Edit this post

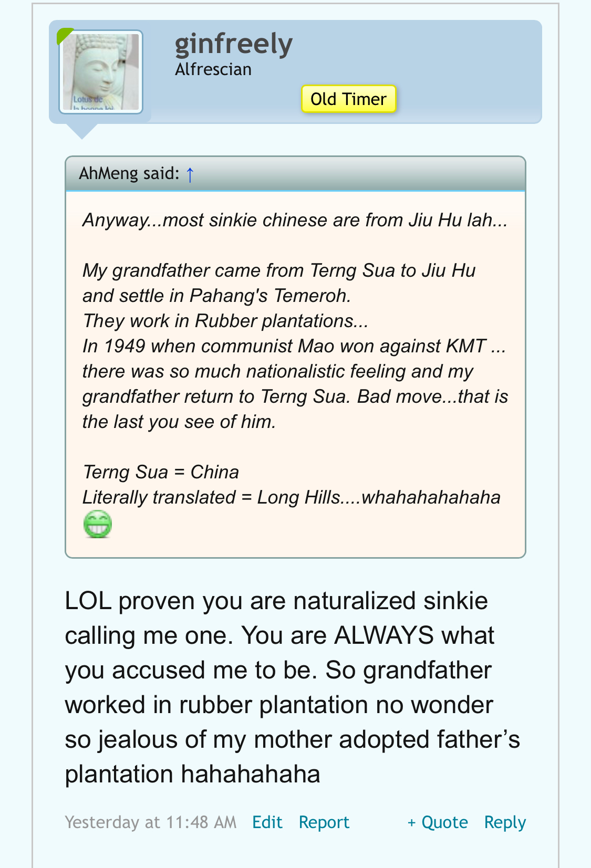tap(267, 822)
